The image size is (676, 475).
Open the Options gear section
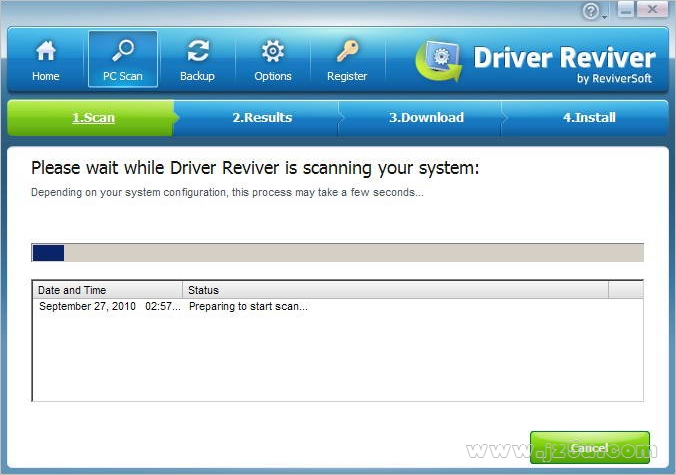(273, 59)
